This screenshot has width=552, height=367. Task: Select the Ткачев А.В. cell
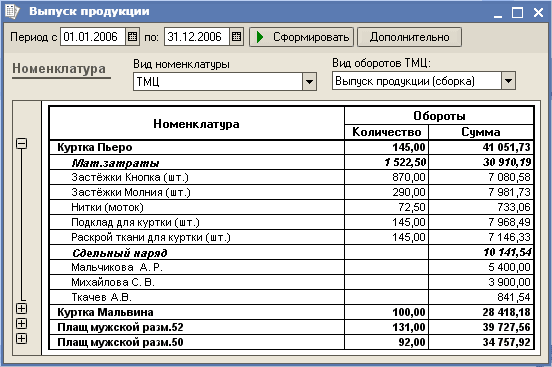click(197, 297)
